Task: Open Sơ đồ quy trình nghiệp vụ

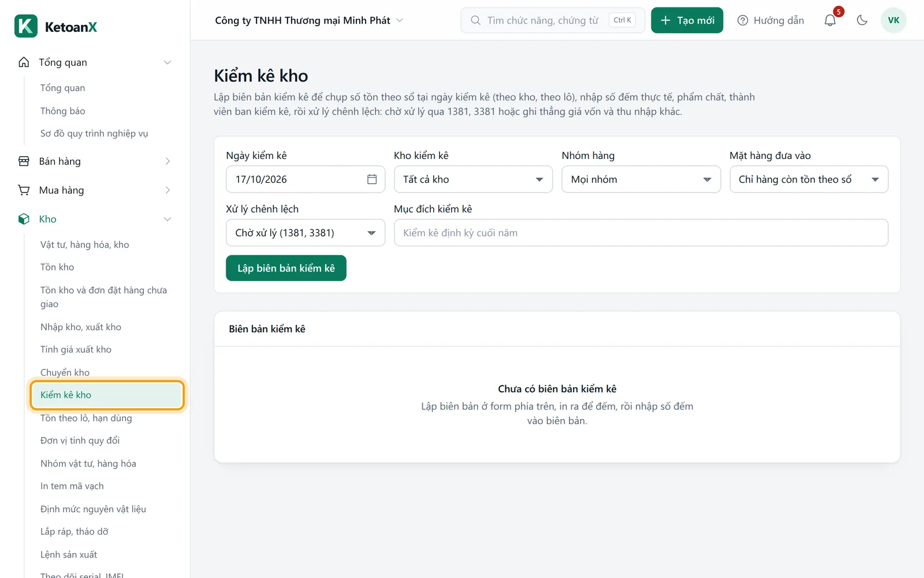Action: coord(94,134)
